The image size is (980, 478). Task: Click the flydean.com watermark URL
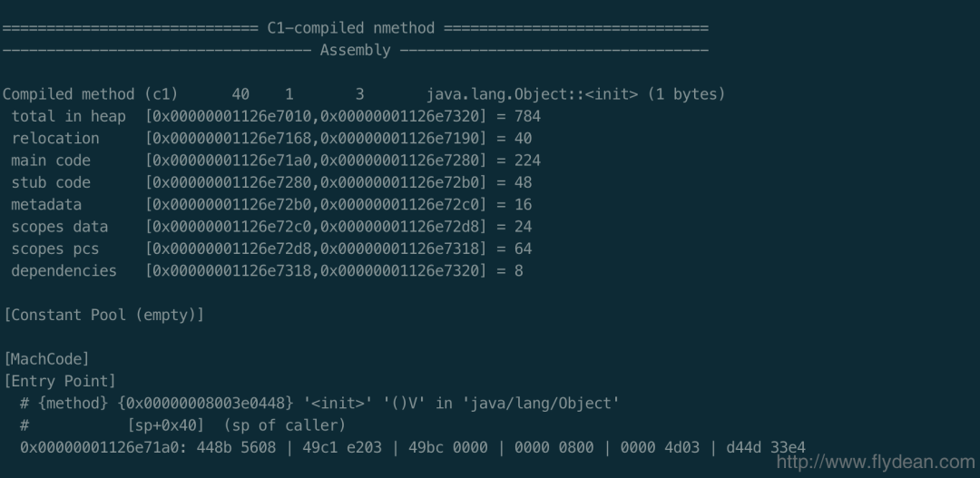[876, 463]
